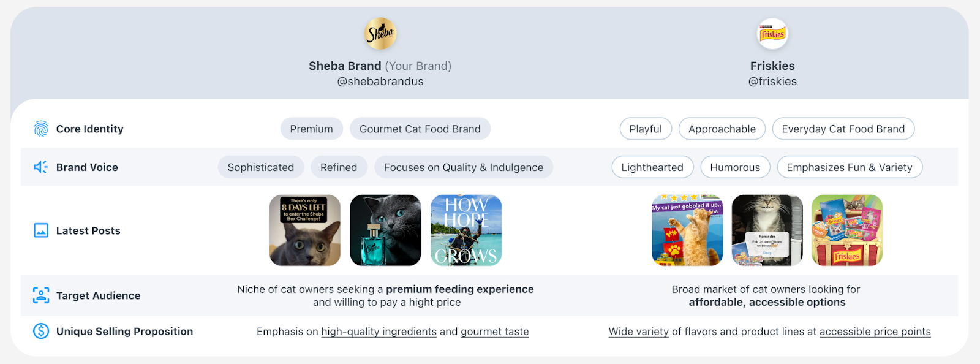Click the 'accessible price points' underlined link
The width and height of the screenshot is (980, 364).
pyautogui.click(x=875, y=332)
